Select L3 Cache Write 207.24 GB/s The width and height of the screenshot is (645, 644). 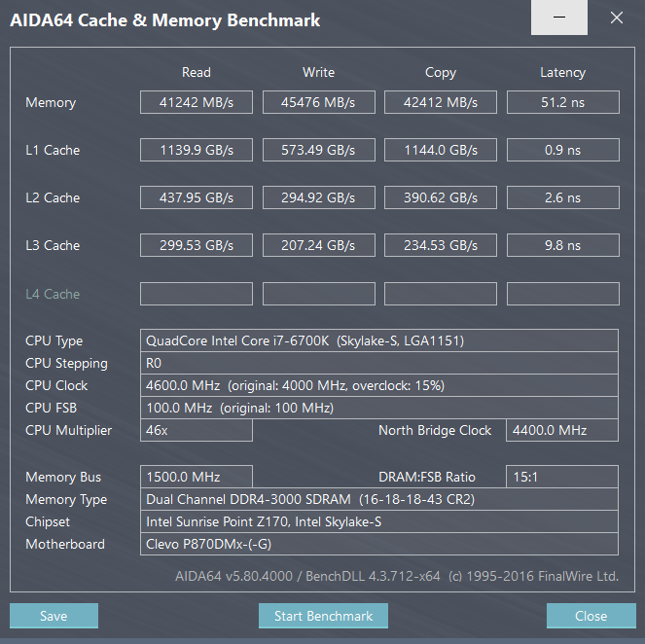click(319, 245)
